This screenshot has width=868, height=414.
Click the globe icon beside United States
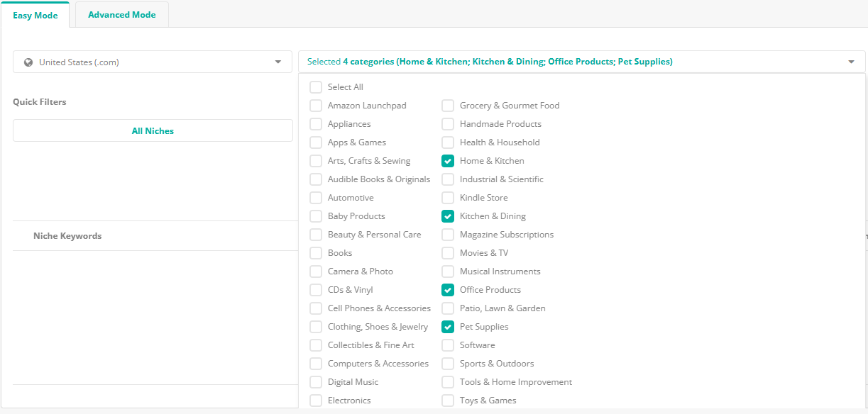click(x=27, y=62)
